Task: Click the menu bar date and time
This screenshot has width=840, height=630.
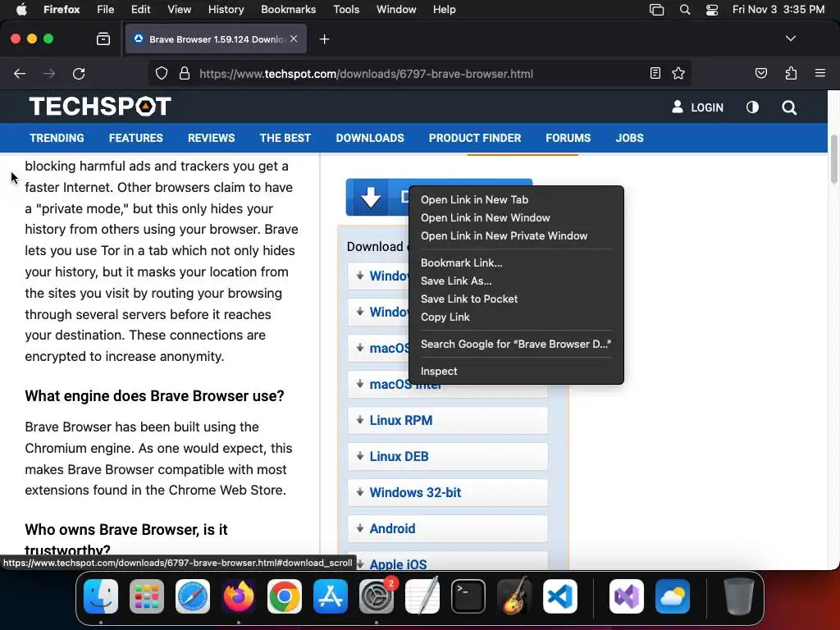Action: [778, 10]
